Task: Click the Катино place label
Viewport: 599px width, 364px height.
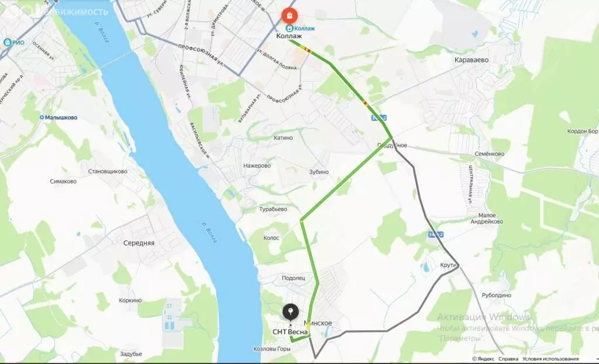Action: pyautogui.click(x=283, y=138)
